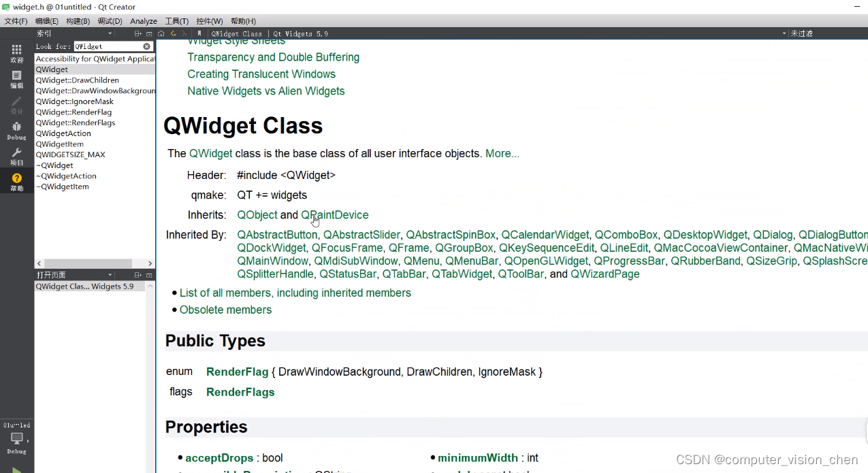The image size is (868, 473).
Task: Click the green Run button
Action: click(16, 470)
